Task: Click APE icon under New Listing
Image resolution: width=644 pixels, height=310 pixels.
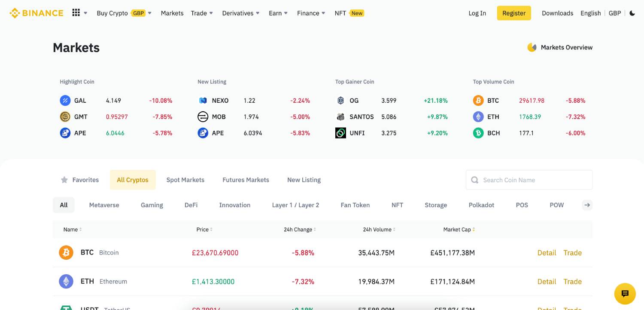Action: tap(203, 133)
